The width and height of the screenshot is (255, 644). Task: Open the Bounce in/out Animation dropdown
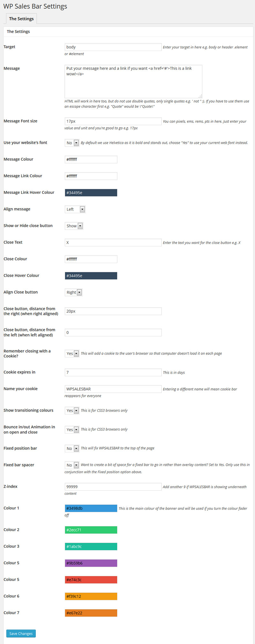click(72, 430)
